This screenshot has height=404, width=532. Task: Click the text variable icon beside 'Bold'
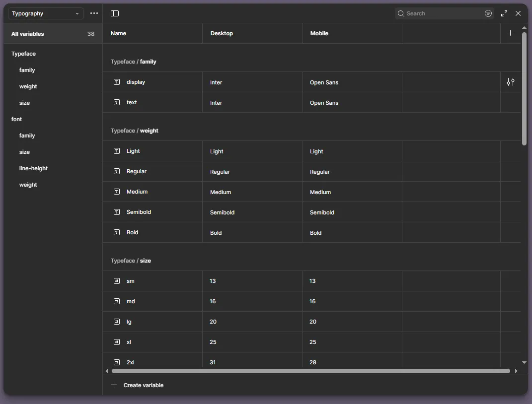tap(117, 232)
